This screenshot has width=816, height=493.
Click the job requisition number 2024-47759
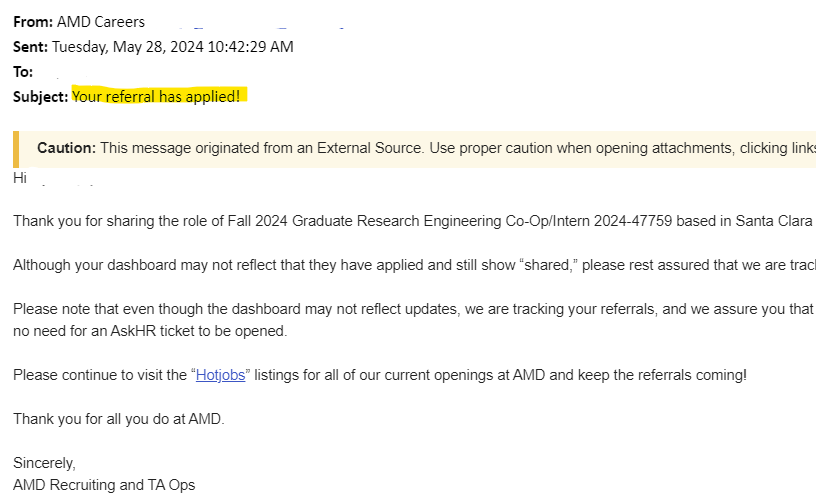click(628, 221)
